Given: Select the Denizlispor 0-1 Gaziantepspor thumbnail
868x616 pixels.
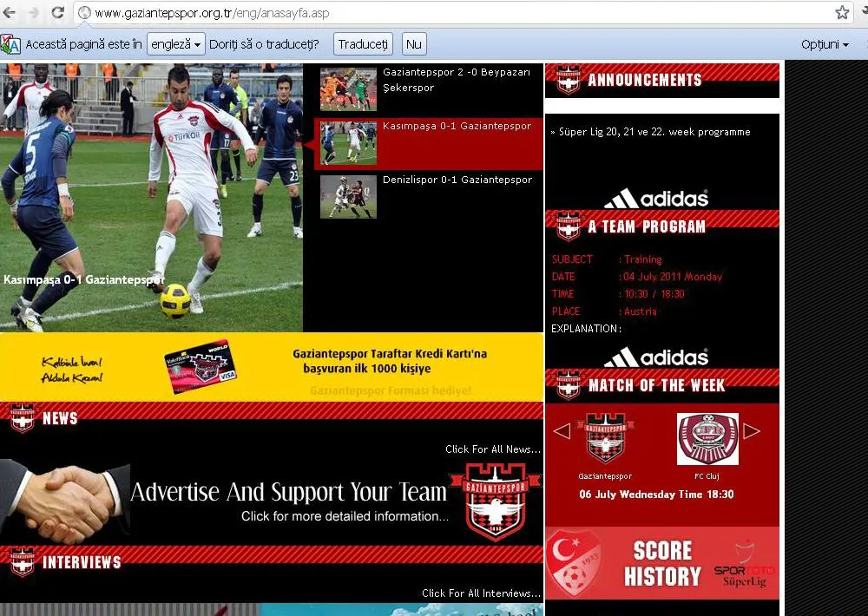Looking at the screenshot, I should [x=348, y=196].
